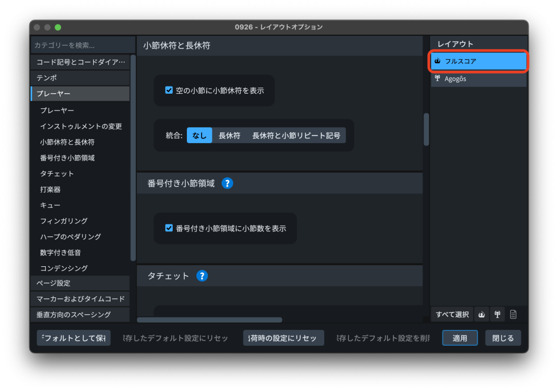
Task: Choose 長休符 for the 統合 setting
Action: coord(229,136)
